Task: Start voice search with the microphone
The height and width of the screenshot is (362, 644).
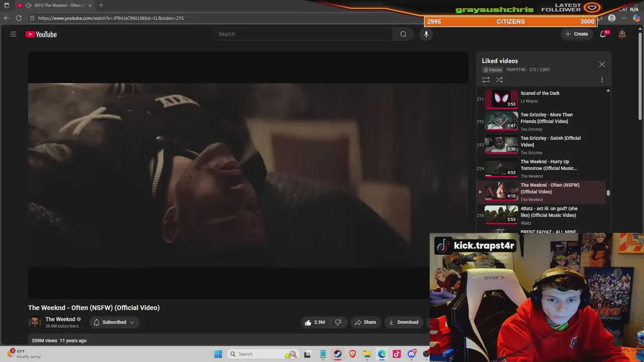Action: click(426, 34)
